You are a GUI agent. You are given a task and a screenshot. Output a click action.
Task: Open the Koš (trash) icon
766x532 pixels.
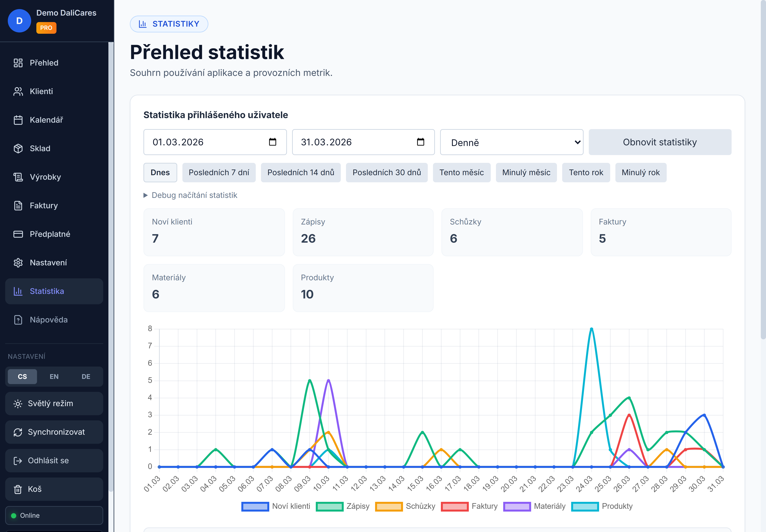[18, 489]
